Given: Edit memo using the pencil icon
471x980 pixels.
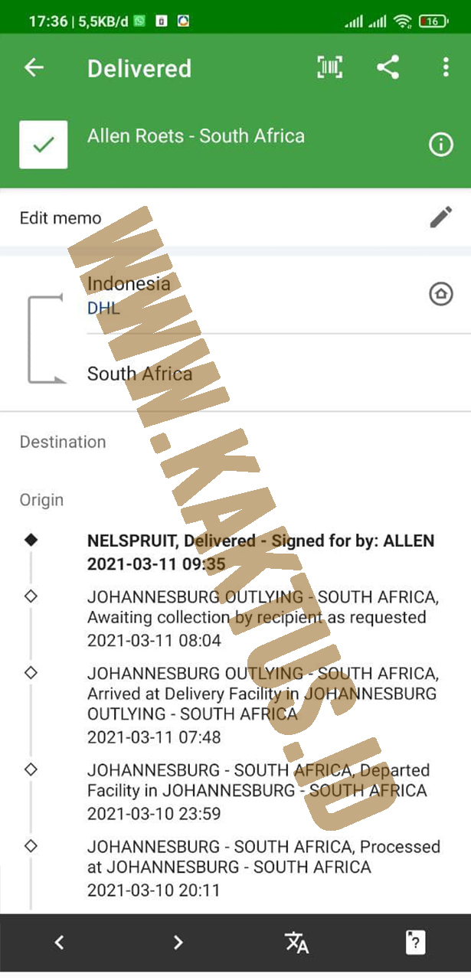Looking at the screenshot, I should pyautogui.click(x=441, y=217).
